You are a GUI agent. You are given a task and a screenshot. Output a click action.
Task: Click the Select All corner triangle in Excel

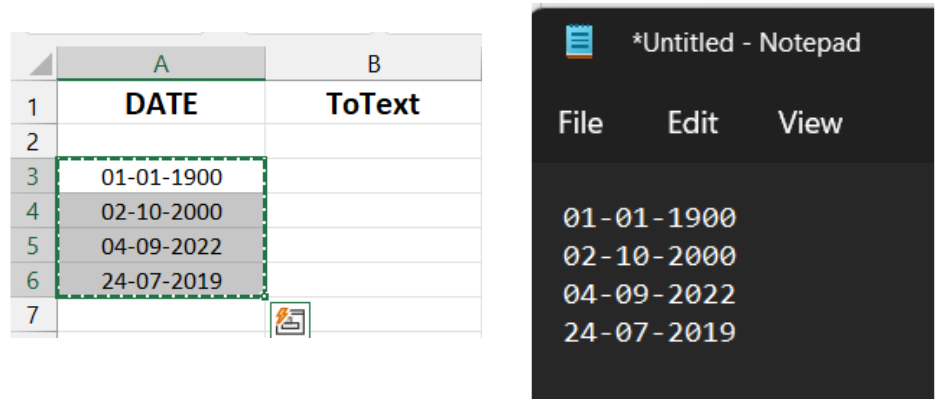coord(39,65)
